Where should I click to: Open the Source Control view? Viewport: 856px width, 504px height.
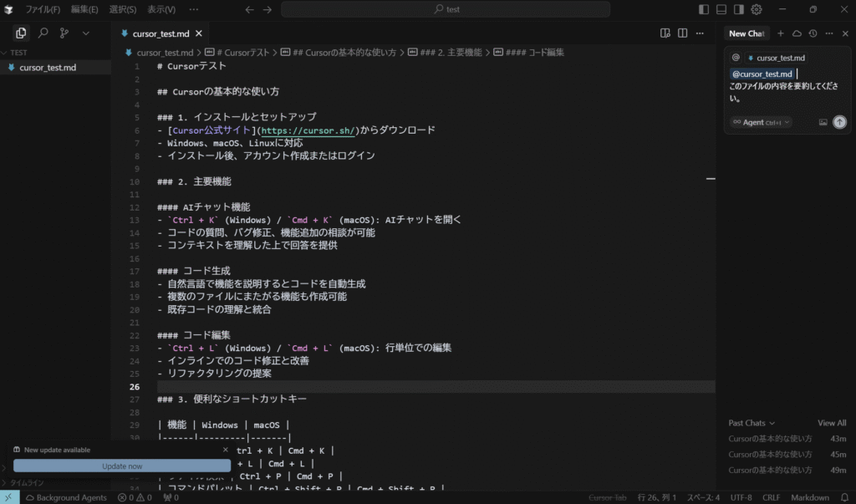pyautogui.click(x=64, y=33)
